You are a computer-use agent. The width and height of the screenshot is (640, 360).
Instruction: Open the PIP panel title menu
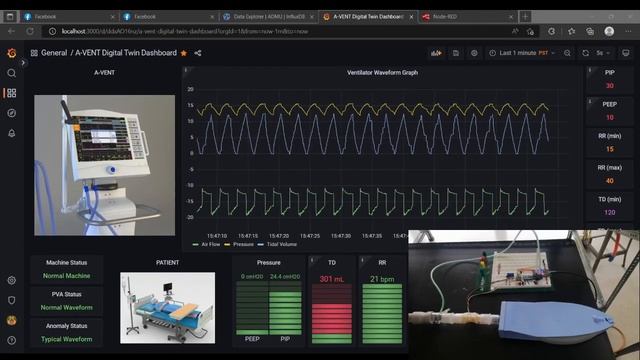point(609,72)
